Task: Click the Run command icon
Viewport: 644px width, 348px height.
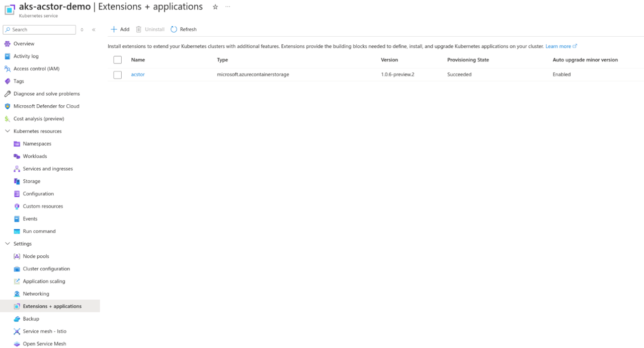Action: click(x=17, y=231)
